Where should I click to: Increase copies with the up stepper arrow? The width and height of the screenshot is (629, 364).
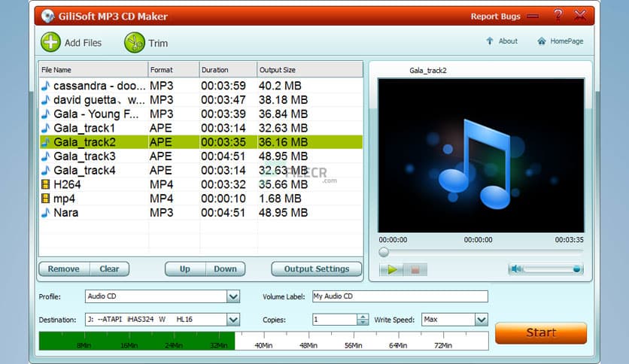(363, 317)
